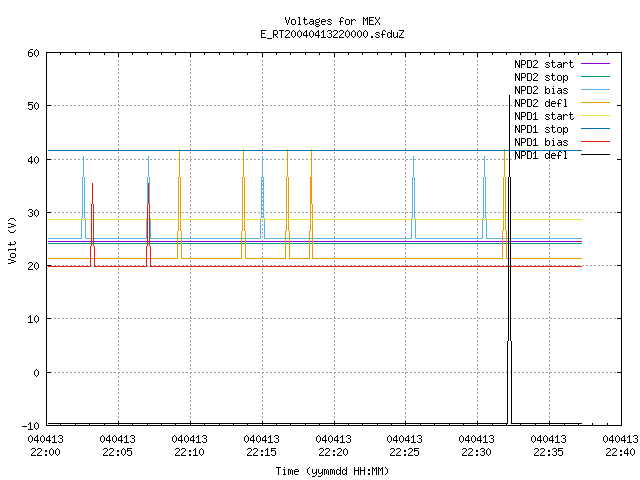The width and height of the screenshot is (640, 480).
Task: Click the y-axis tick value 20
Action: click(x=33, y=266)
